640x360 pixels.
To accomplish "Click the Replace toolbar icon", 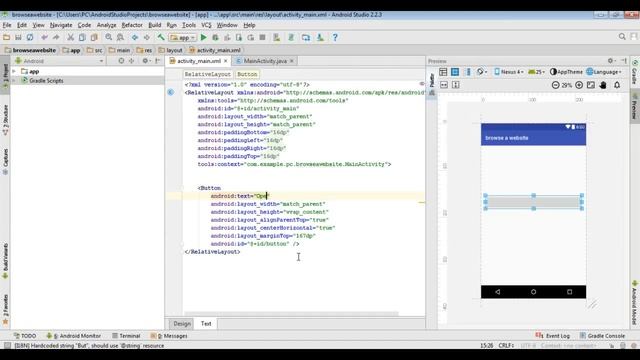I will 120,38.
